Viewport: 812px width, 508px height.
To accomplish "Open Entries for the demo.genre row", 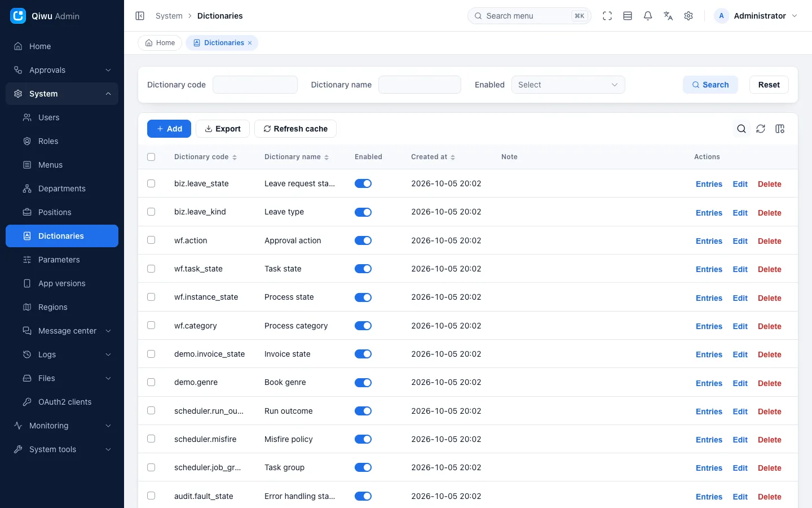I will click(x=709, y=383).
